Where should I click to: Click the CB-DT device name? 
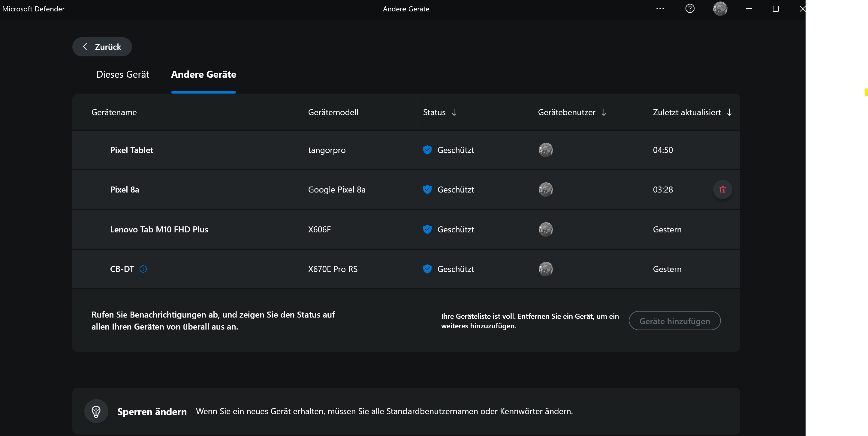(x=122, y=269)
